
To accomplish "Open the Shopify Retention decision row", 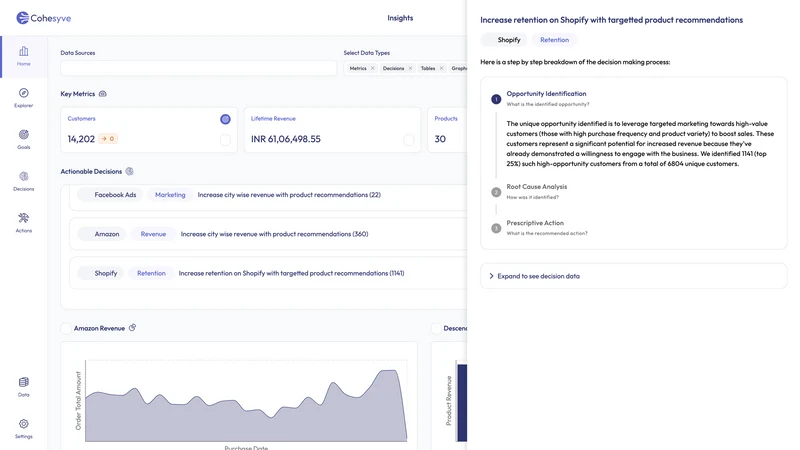I will tap(268, 273).
